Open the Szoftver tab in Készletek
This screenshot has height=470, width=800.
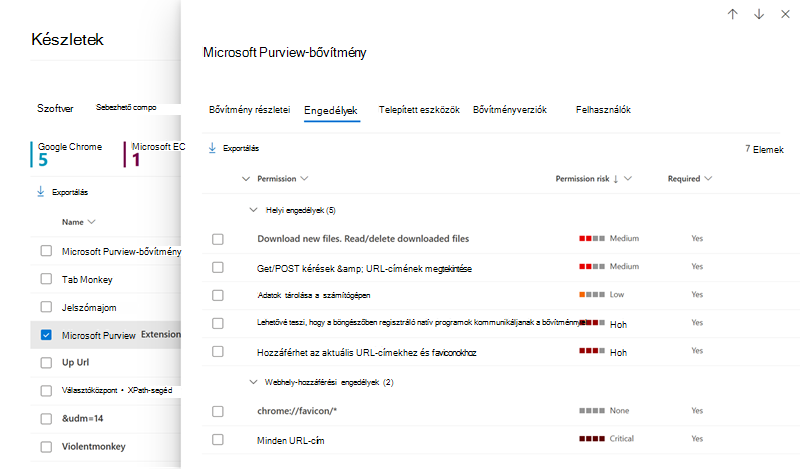(x=55, y=108)
